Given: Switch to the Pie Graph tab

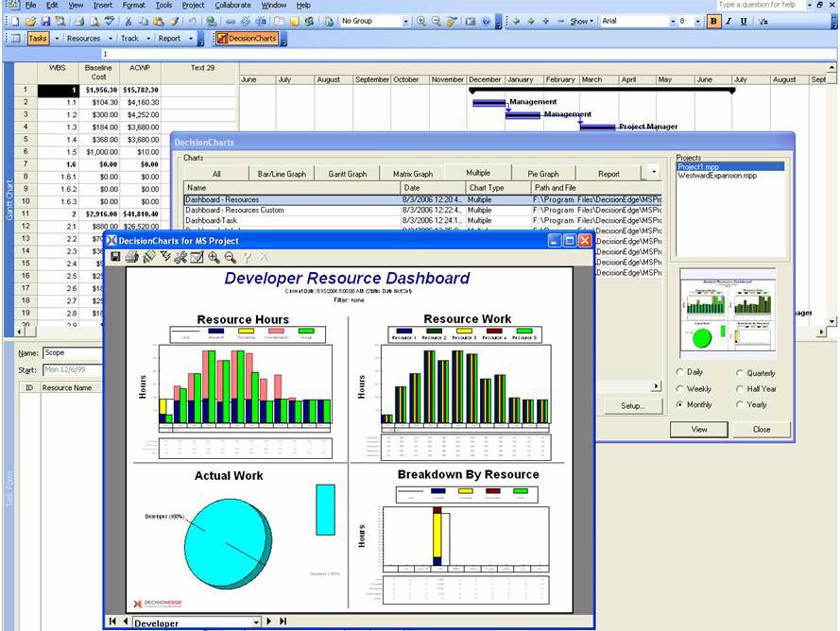Looking at the screenshot, I should pos(543,174).
